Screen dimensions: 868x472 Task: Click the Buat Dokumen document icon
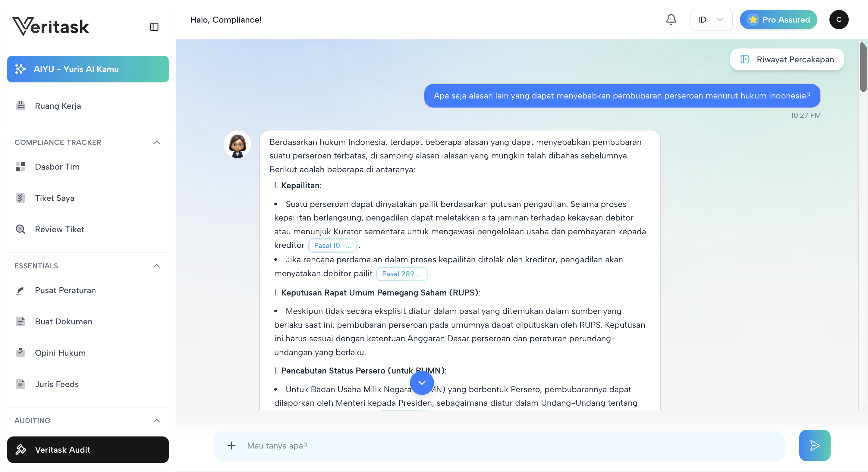pos(20,321)
